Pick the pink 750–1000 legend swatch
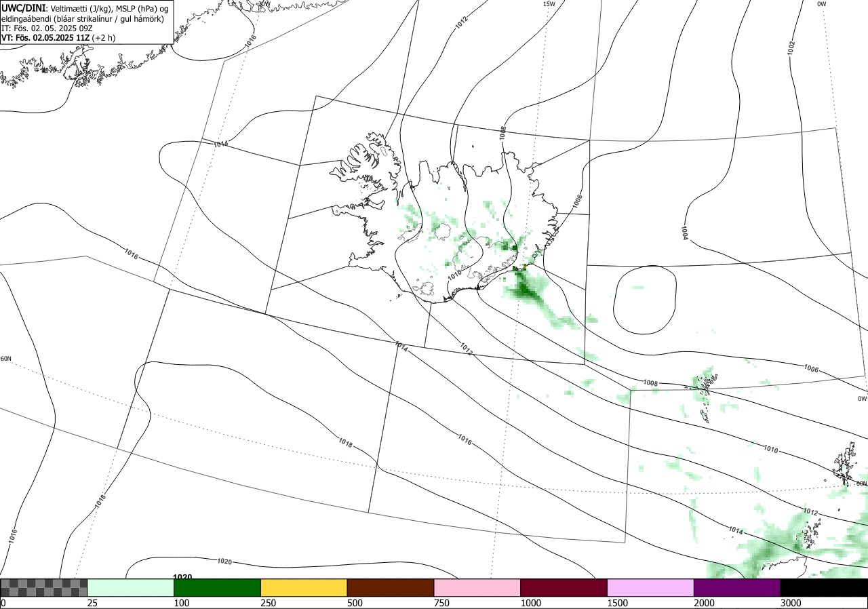The image size is (868, 609). [x=477, y=587]
